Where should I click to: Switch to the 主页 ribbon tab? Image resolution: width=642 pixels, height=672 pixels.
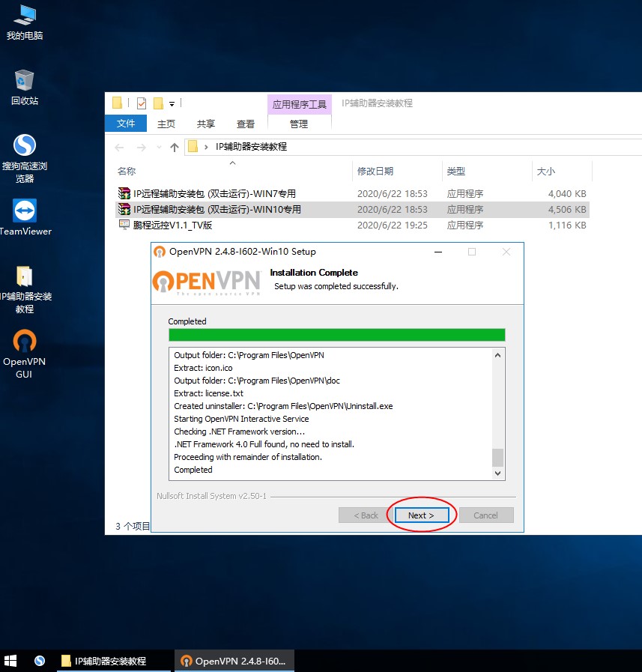pos(166,124)
